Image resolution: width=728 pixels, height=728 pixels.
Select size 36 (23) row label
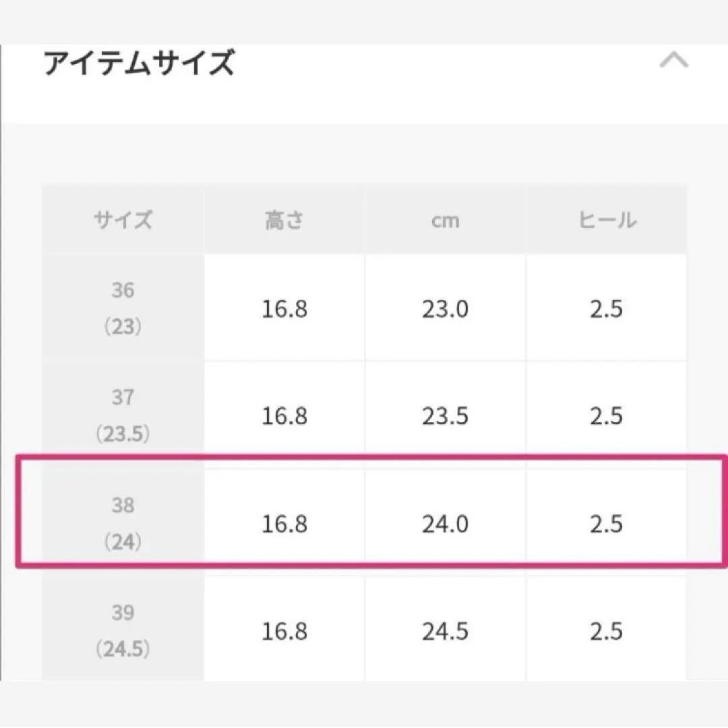click(x=123, y=309)
